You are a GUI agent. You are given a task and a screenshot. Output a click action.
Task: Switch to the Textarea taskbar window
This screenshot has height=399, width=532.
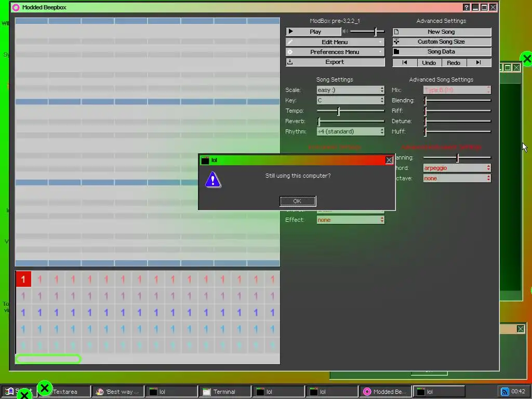click(x=64, y=392)
